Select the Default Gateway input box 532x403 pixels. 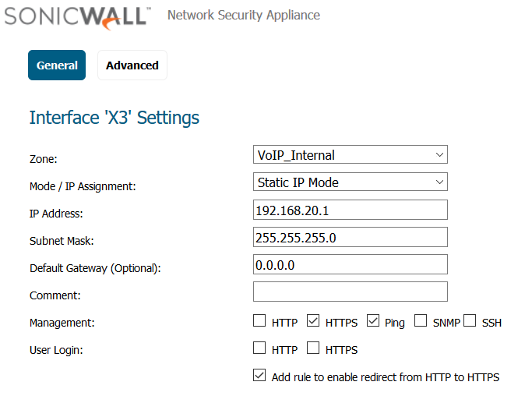click(351, 264)
